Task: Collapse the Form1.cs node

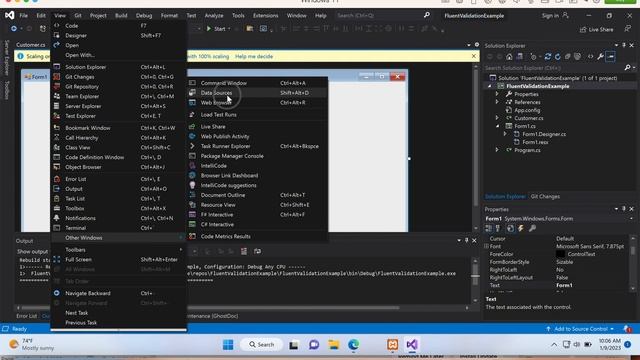Action: tap(497, 126)
